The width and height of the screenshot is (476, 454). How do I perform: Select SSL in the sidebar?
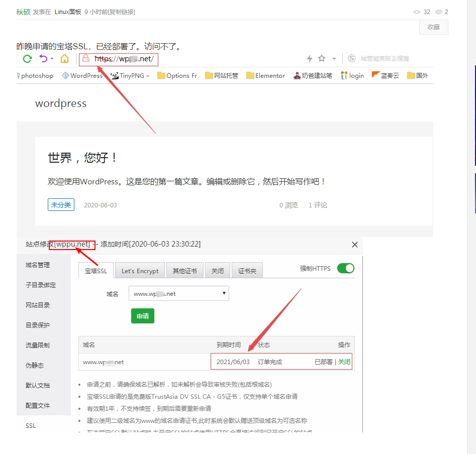pyautogui.click(x=31, y=426)
